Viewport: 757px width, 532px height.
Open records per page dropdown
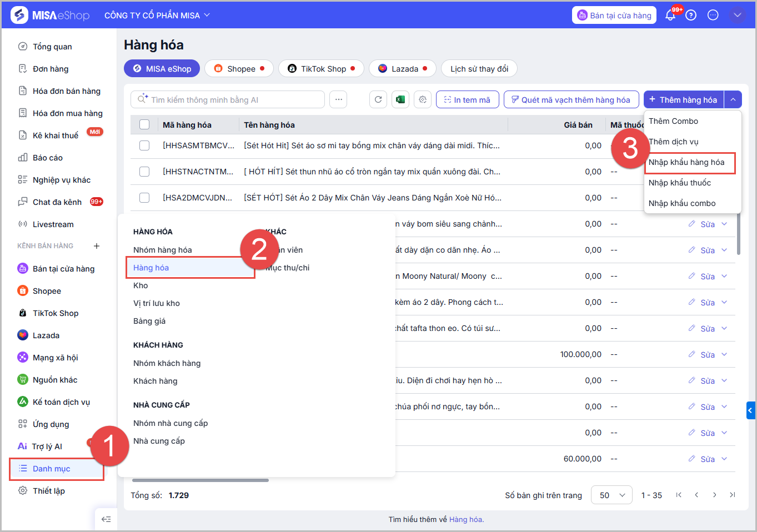[611, 495]
